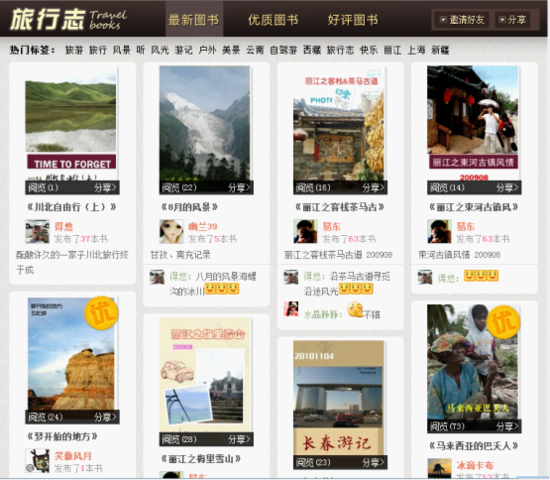This screenshot has height=480, width=550.
Task: Click 水晶静静 commenter avatar
Action: pyautogui.click(x=291, y=309)
